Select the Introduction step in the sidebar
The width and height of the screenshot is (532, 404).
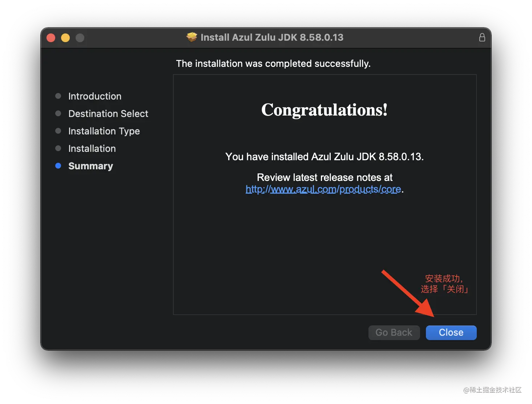tap(94, 96)
